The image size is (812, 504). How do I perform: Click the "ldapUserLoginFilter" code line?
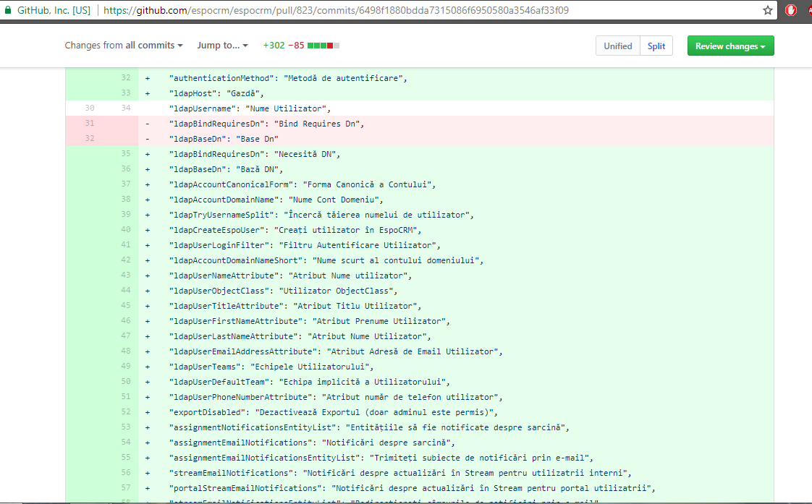305,244
